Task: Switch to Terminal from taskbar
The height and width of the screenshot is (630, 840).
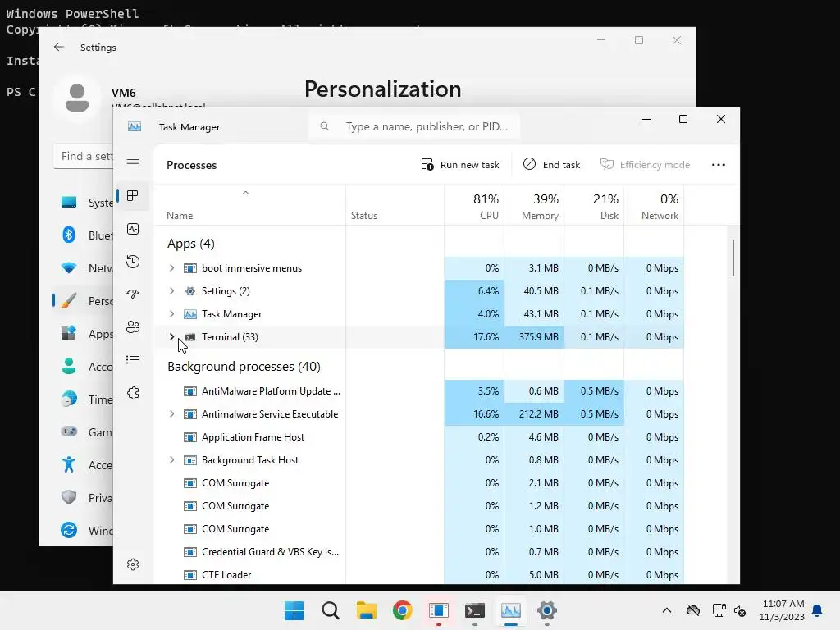Action: [x=475, y=610]
